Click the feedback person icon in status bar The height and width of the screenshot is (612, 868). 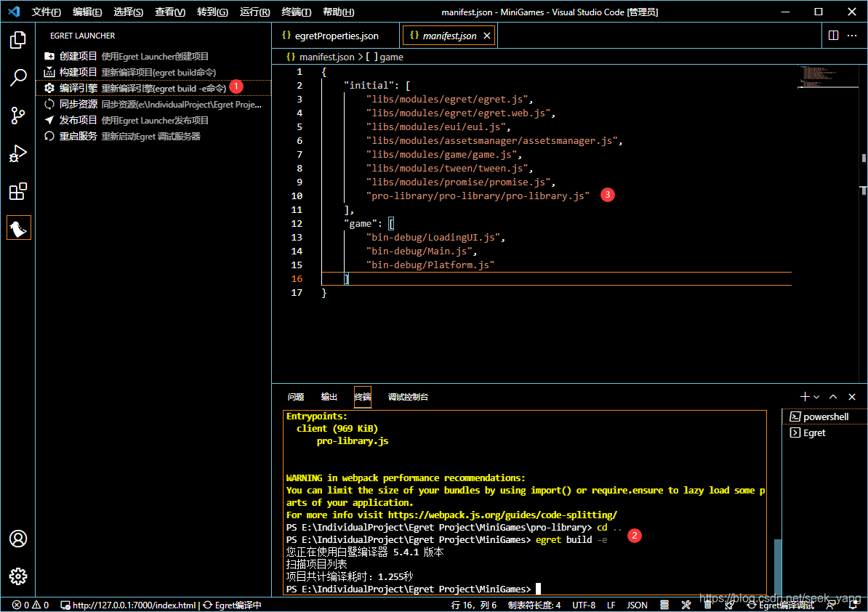[830, 605]
